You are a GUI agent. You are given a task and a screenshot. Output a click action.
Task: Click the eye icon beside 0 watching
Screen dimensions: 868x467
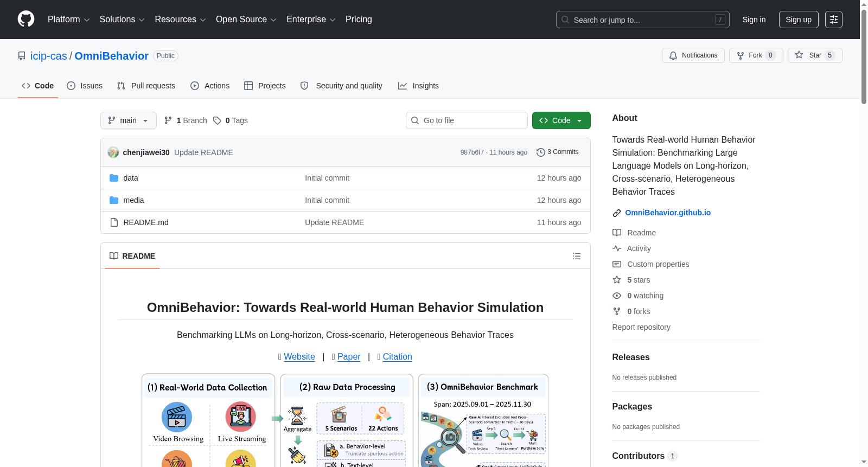click(617, 296)
